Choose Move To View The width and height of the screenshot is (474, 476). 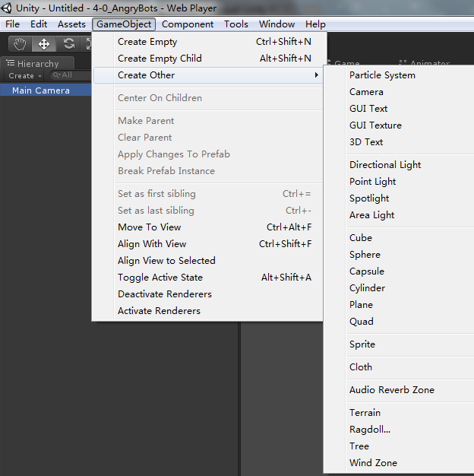207,227
